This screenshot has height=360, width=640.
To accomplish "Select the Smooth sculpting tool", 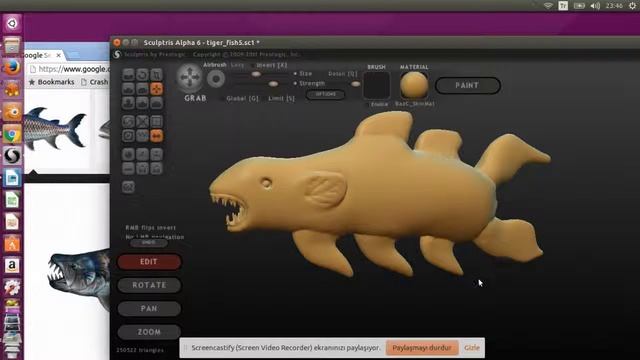I will tap(156, 103).
